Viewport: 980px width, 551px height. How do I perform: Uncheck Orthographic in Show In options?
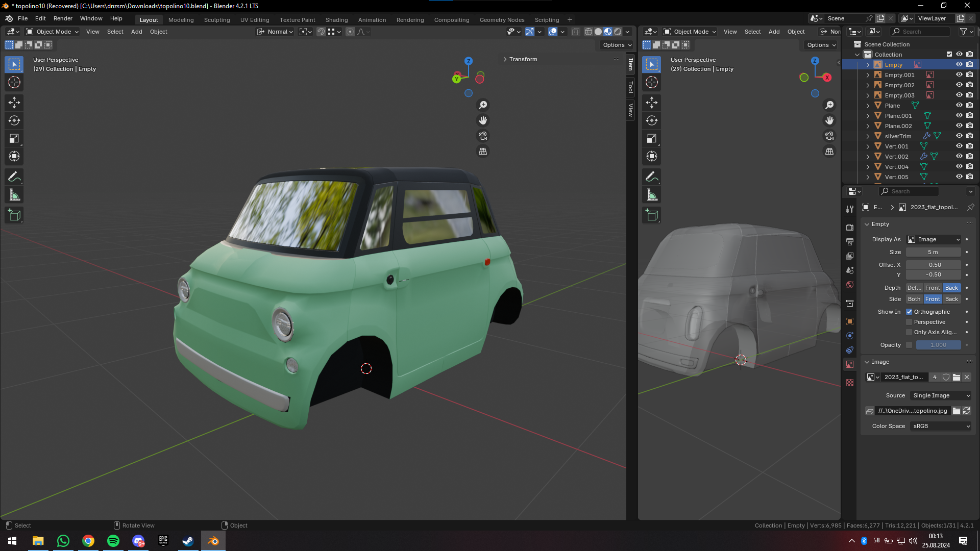pyautogui.click(x=909, y=312)
